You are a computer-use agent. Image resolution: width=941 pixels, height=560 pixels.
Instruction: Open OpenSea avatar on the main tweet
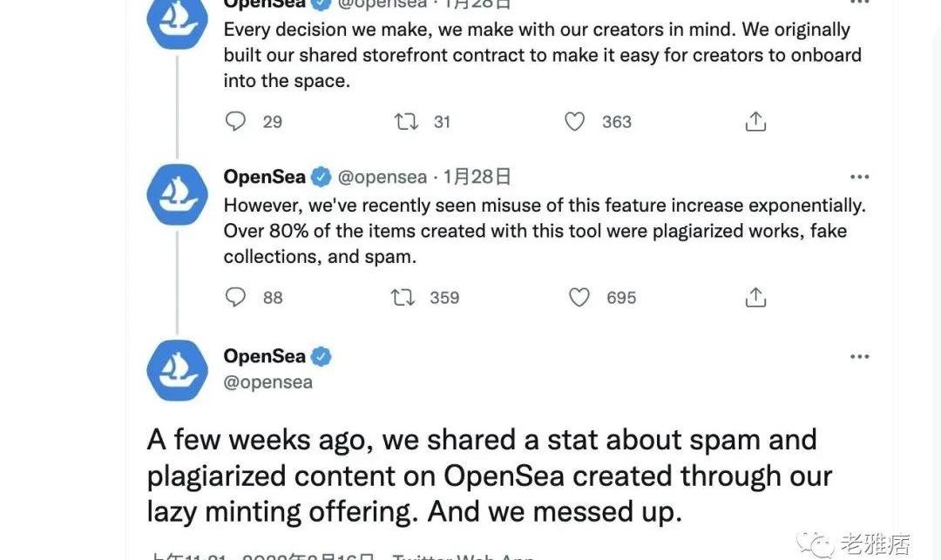[x=177, y=370]
